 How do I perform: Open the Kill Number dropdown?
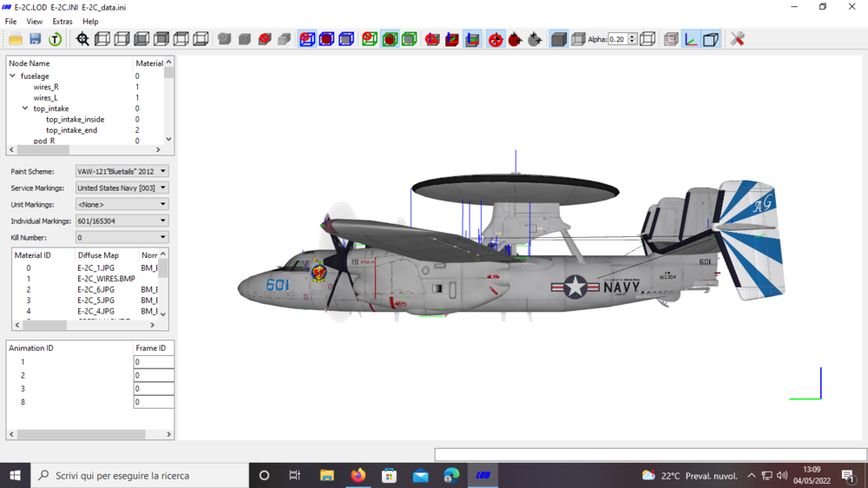122,238
